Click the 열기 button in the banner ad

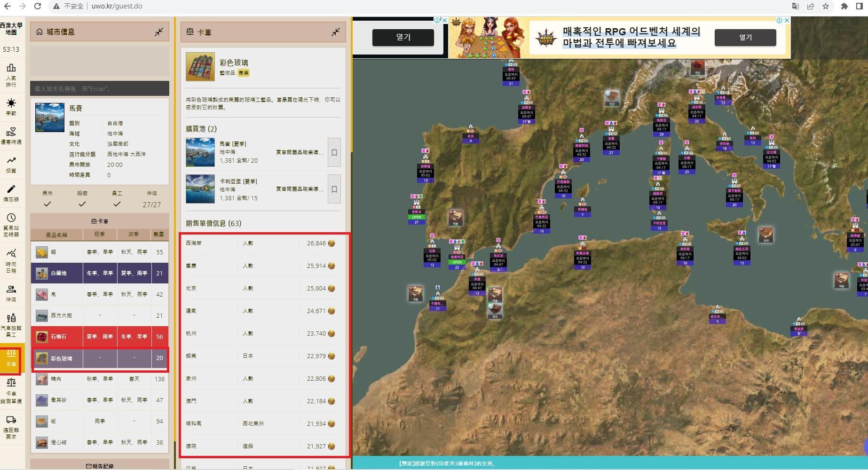(x=745, y=38)
